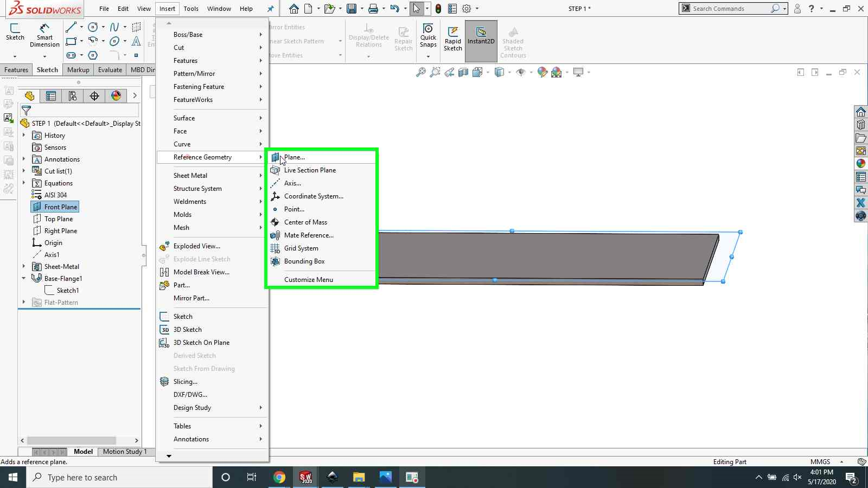Click the Save icon in the title bar
Viewport: 868px width, 488px height.
point(352,9)
